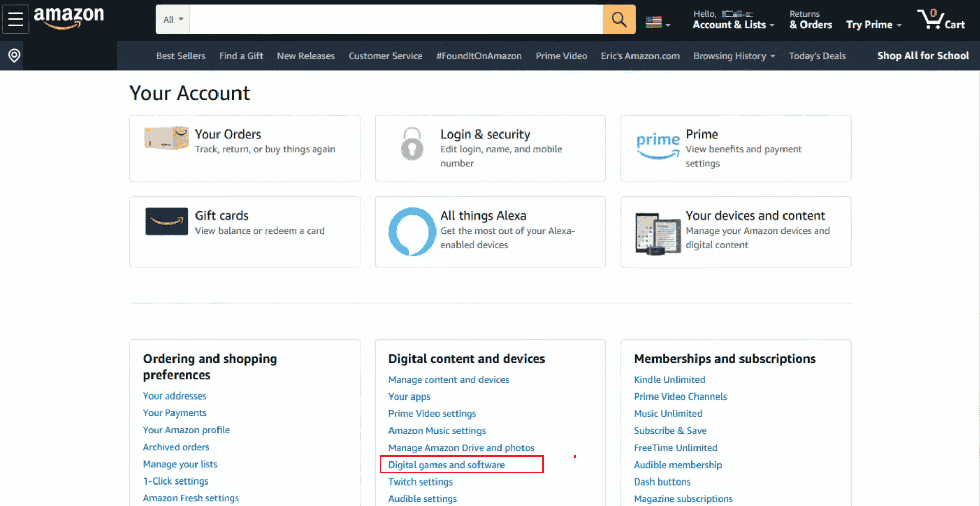Click the prime logo in the Prime tile

657,145
